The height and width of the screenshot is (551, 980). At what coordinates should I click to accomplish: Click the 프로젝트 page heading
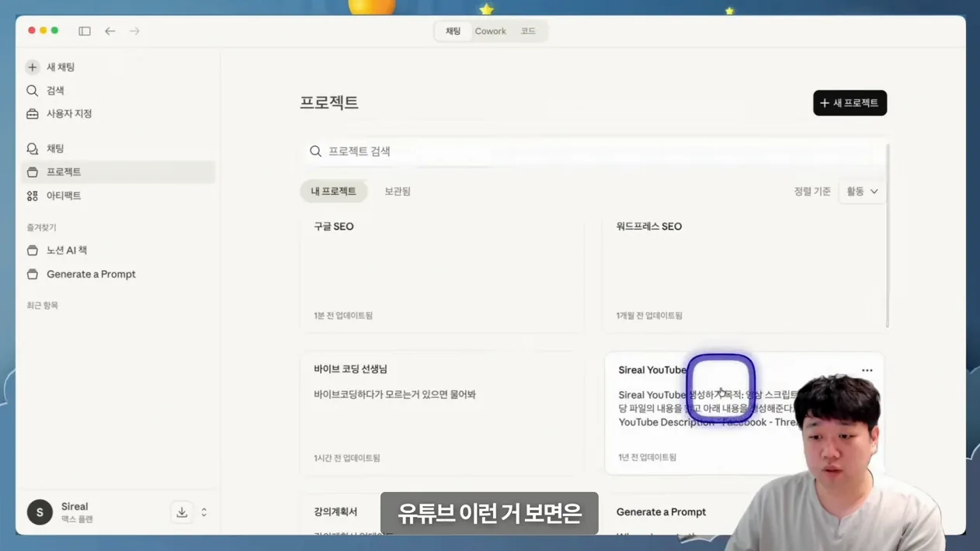point(329,102)
